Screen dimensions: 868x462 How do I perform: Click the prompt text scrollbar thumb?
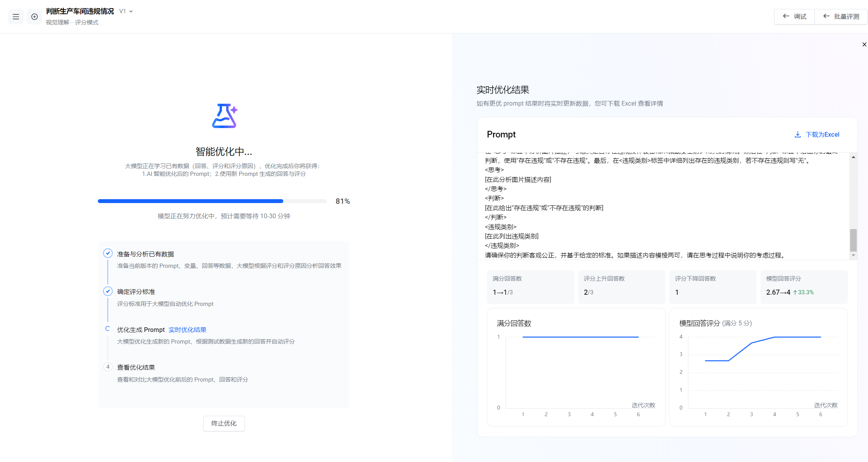point(853,240)
